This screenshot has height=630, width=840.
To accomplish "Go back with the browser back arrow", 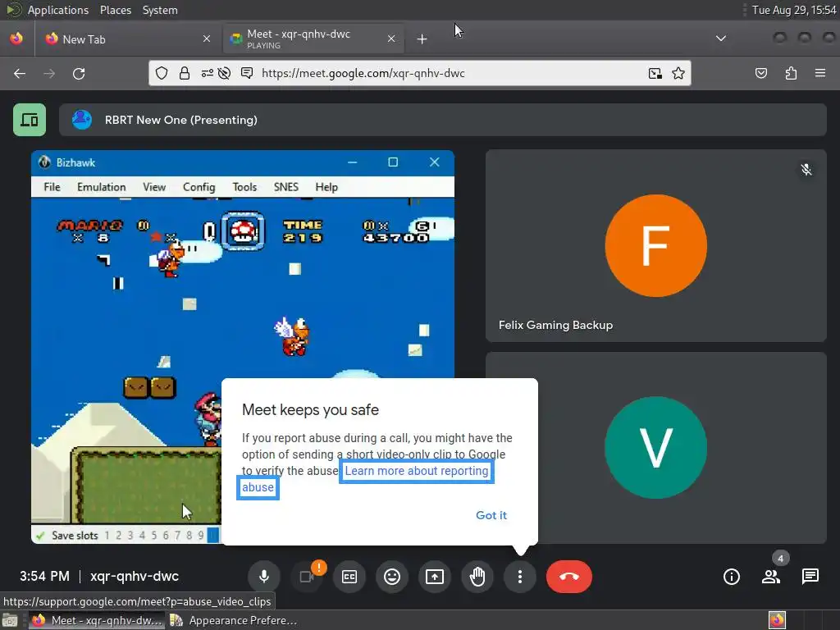I will 20,73.
